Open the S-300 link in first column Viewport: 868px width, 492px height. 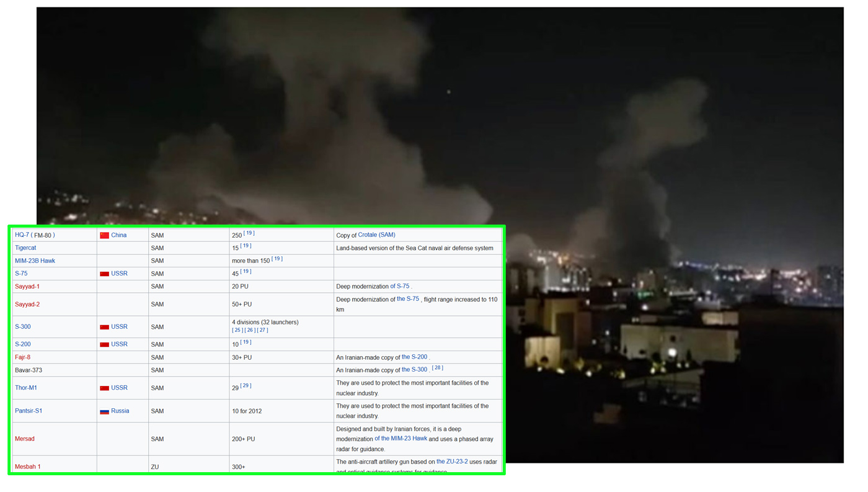(22, 326)
